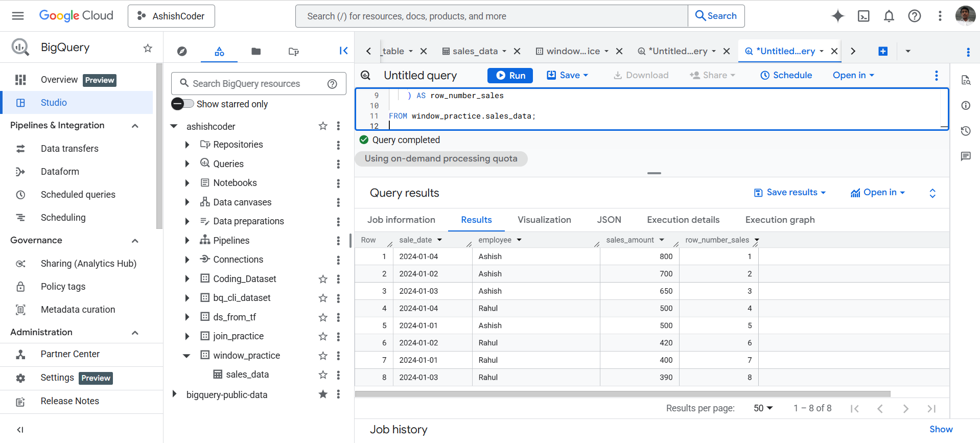
Task: Open the repositories view icon in explorer pane
Action: point(293,51)
